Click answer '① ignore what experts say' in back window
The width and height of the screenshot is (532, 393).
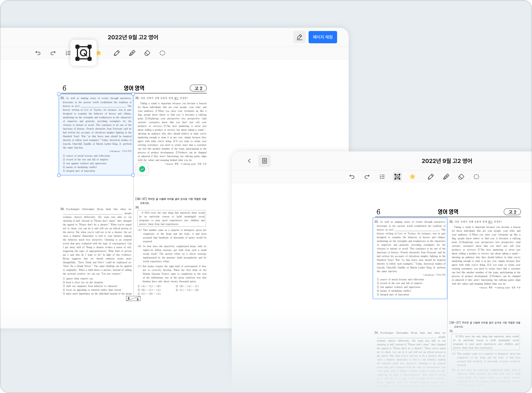click(78, 279)
